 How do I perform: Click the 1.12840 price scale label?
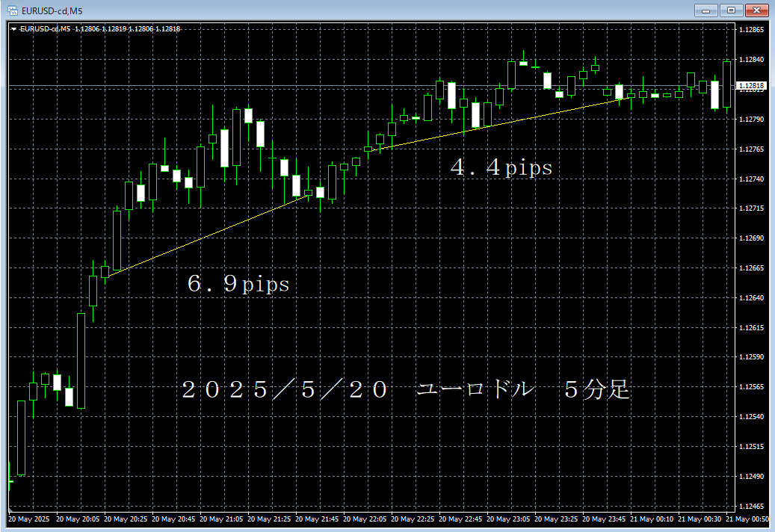click(x=751, y=59)
